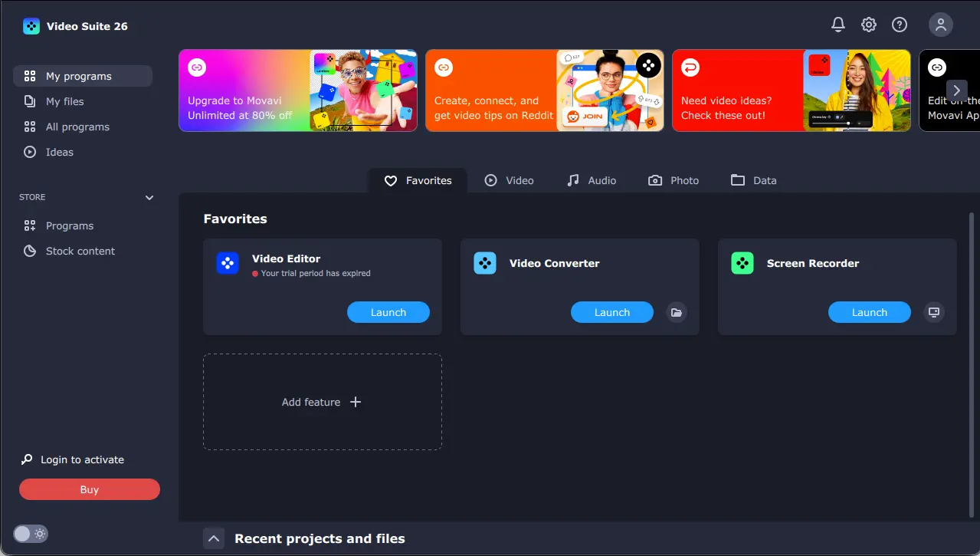Open the notifications bell icon
Screen dimensions: 980x556
click(837, 24)
